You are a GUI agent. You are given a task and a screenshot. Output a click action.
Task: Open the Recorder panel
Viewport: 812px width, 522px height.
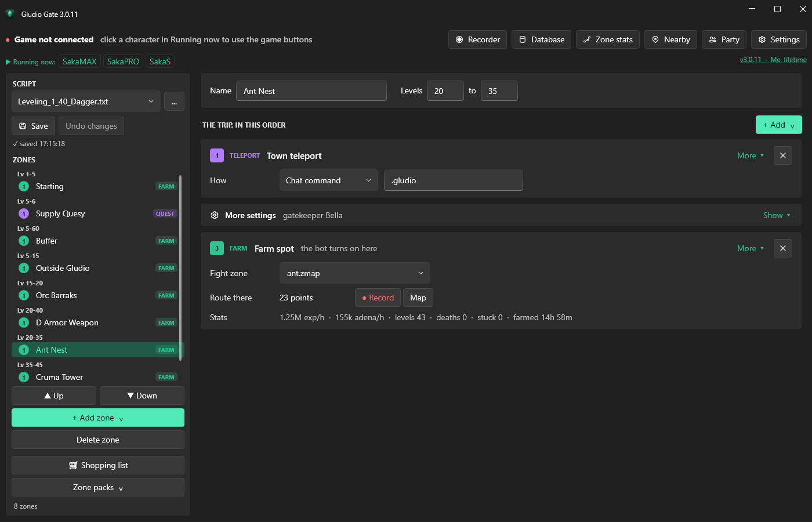pyautogui.click(x=477, y=39)
